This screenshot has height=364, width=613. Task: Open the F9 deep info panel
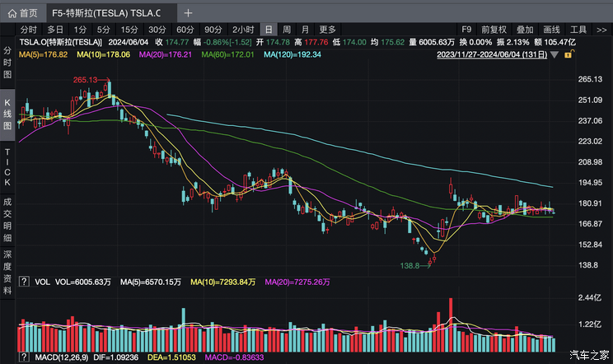(x=466, y=30)
